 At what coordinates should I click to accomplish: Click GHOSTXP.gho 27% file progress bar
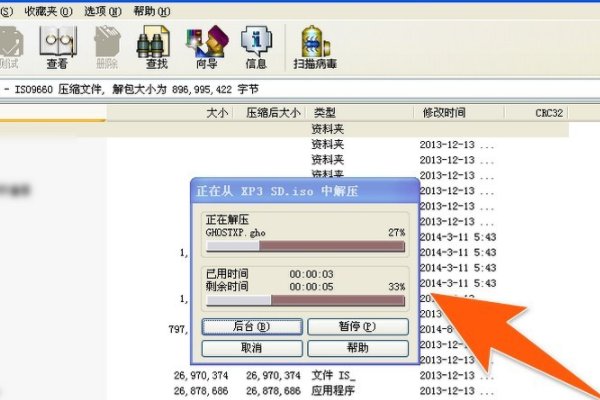[305, 246]
